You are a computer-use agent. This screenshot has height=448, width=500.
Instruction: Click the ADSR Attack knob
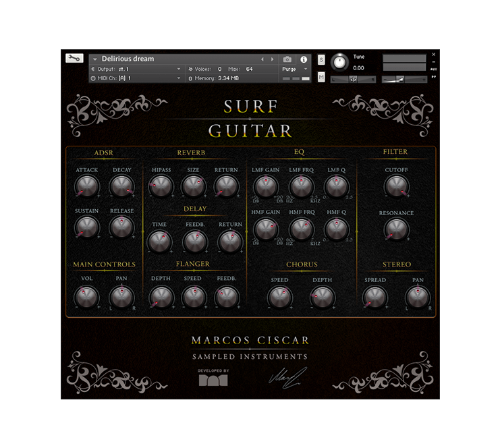coord(87,186)
